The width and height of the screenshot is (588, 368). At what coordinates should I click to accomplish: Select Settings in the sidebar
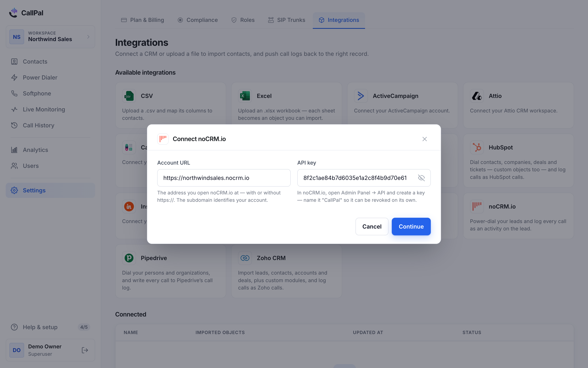(x=50, y=190)
